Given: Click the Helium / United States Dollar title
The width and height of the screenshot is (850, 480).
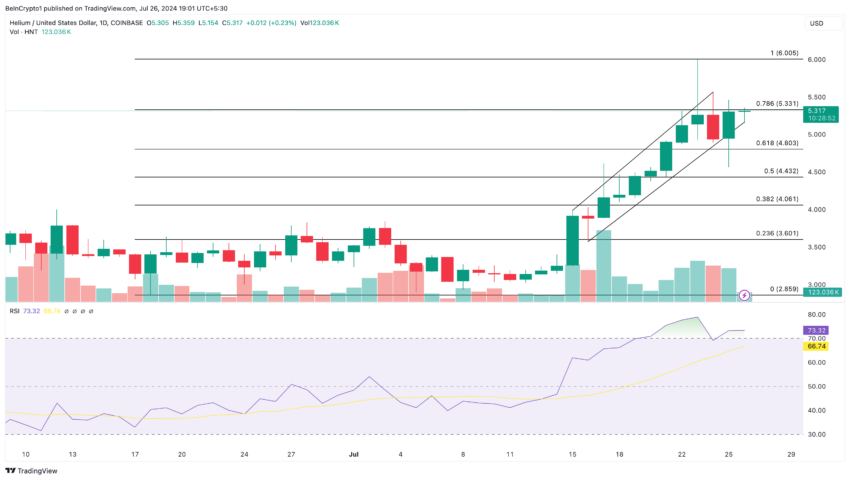Looking at the screenshot, I should [x=53, y=23].
